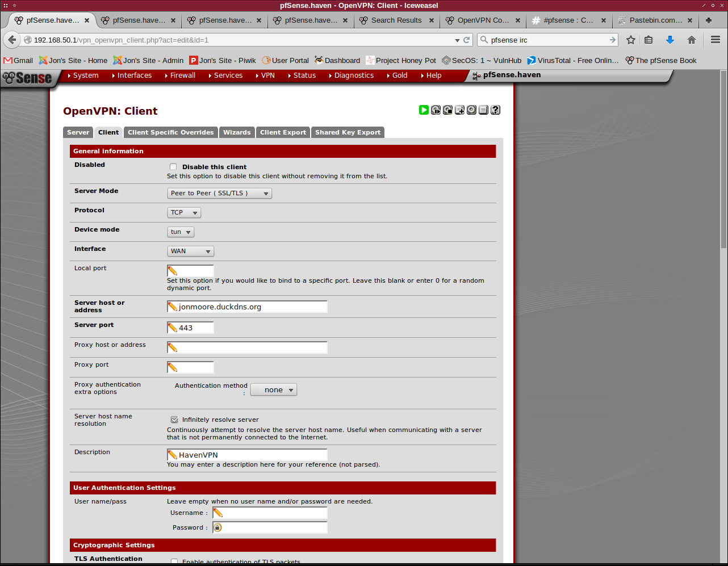Image resolution: width=728 pixels, height=566 pixels.
Task: Toggle Disable this client checkbox
Action: (x=173, y=167)
